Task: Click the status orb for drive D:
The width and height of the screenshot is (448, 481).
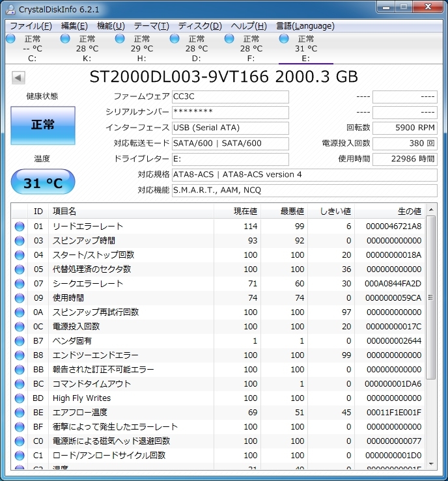Action: coord(175,38)
